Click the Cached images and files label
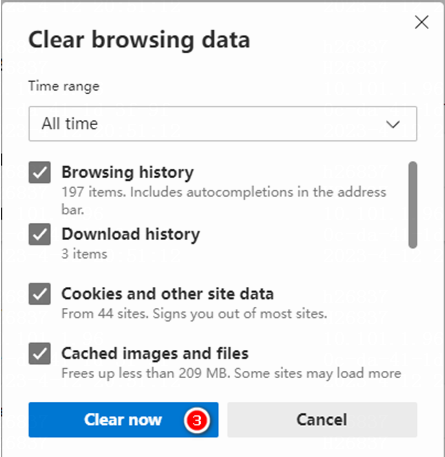The image size is (445, 457). tap(155, 354)
